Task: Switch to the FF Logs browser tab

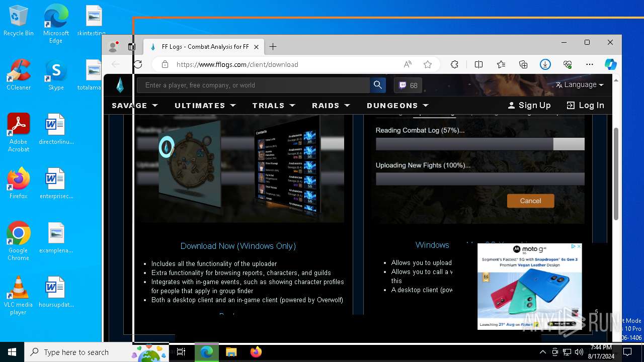Action: (203, 47)
